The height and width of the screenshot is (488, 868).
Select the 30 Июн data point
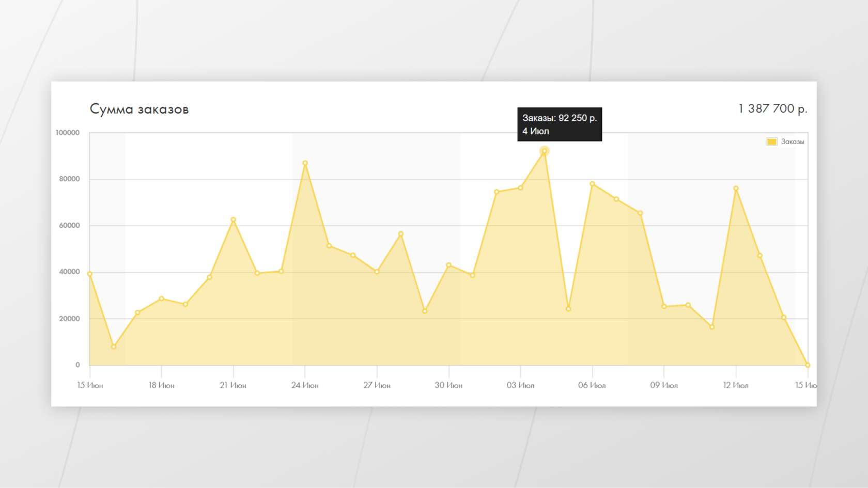[x=449, y=265]
